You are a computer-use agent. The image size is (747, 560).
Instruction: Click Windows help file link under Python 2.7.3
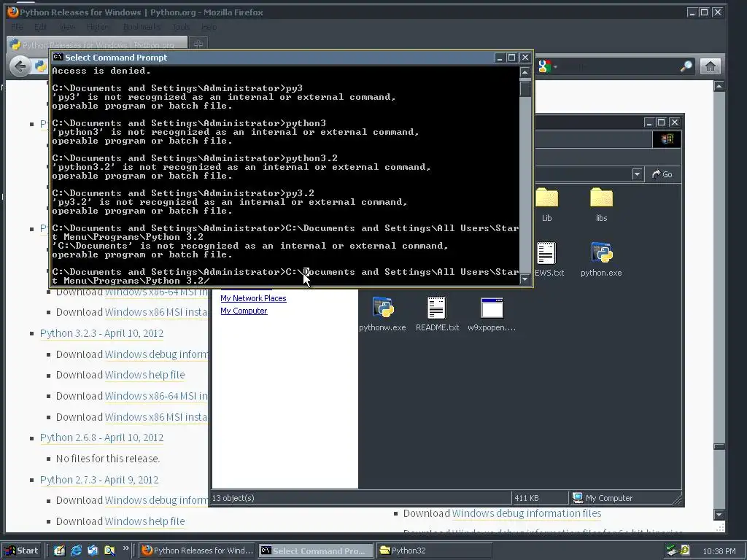pyautogui.click(x=144, y=521)
